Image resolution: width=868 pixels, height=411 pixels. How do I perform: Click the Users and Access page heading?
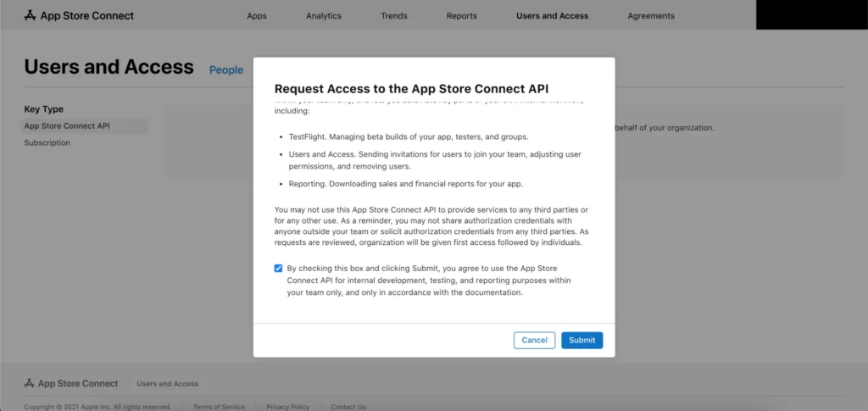click(x=109, y=67)
